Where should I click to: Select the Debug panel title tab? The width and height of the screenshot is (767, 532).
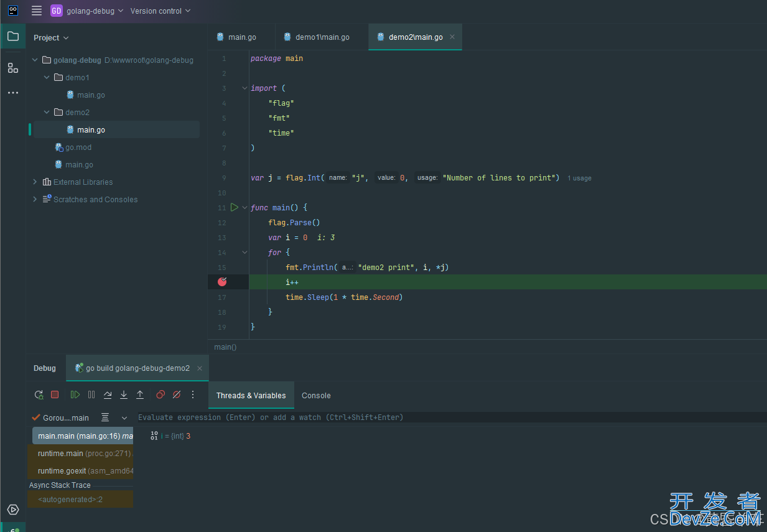tap(45, 368)
